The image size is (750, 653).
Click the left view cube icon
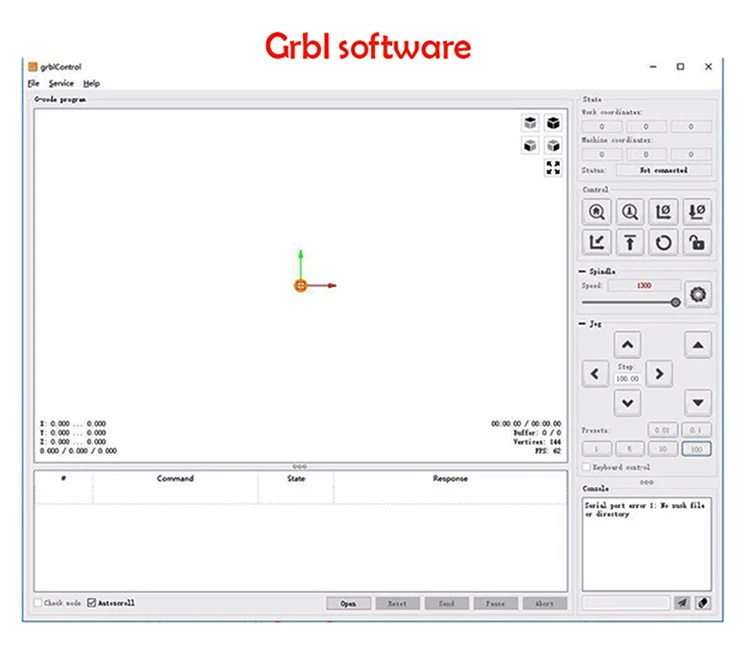[x=553, y=145]
